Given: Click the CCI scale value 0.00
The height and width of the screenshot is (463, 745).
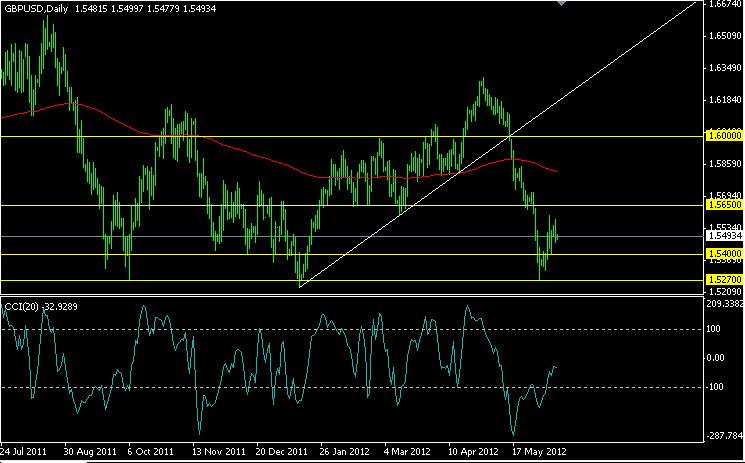Looking at the screenshot, I should pos(716,358).
